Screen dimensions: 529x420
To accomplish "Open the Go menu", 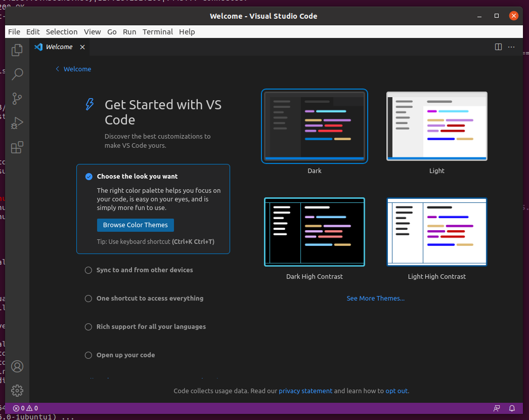I will click(x=112, y=32).
